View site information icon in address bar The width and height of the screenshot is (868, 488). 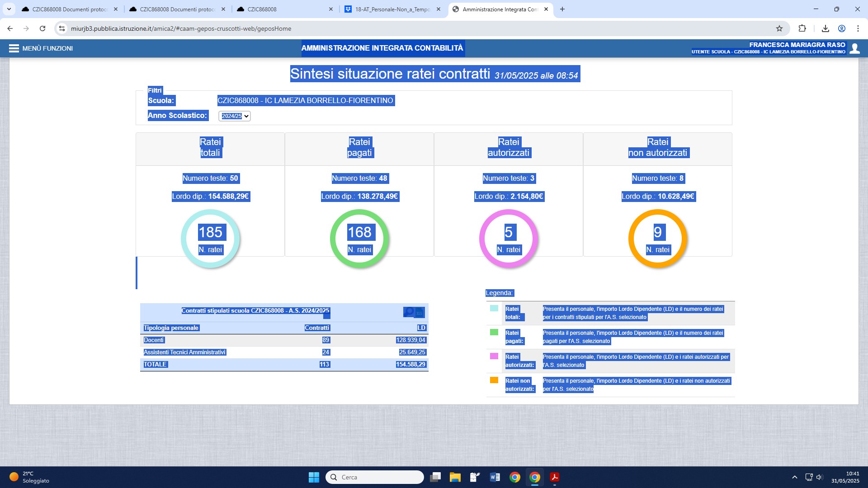[62, 28]
